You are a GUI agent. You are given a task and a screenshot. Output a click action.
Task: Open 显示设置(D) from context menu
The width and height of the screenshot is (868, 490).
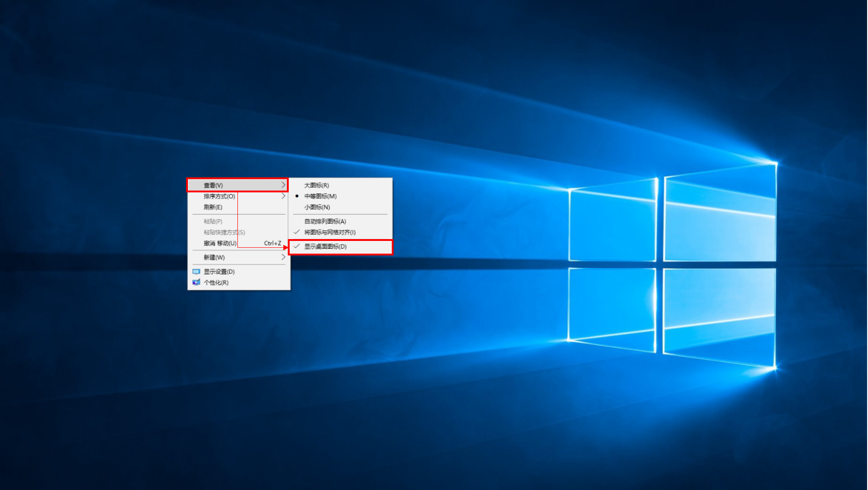coord(238,271)
